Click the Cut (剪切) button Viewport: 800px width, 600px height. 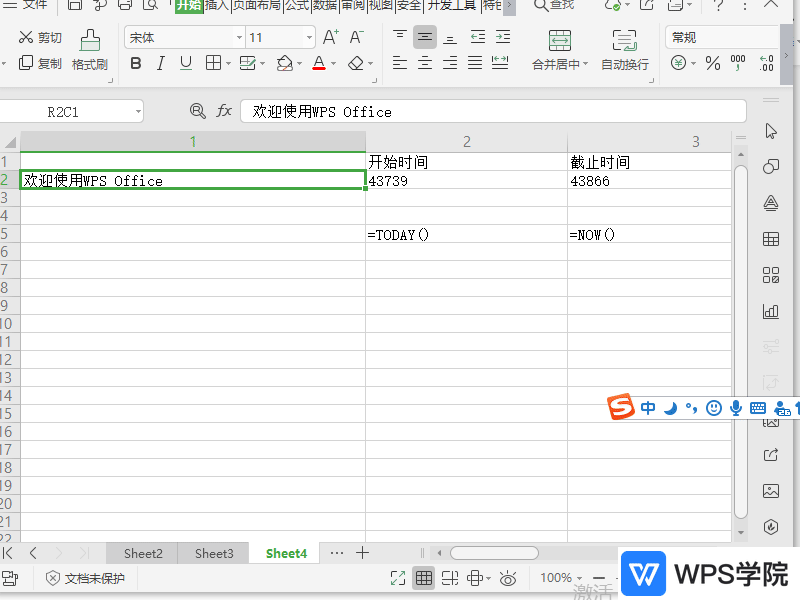point(40,38)
